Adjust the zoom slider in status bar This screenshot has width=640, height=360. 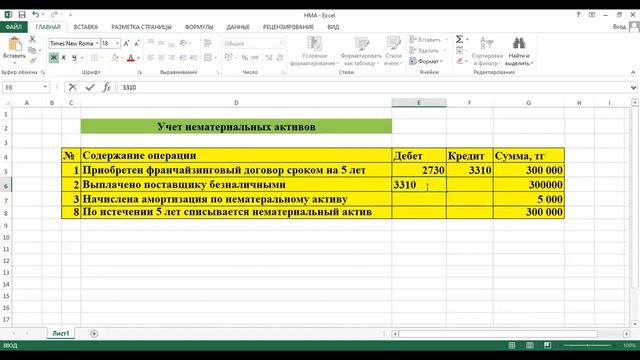click(x=588, y=346)
